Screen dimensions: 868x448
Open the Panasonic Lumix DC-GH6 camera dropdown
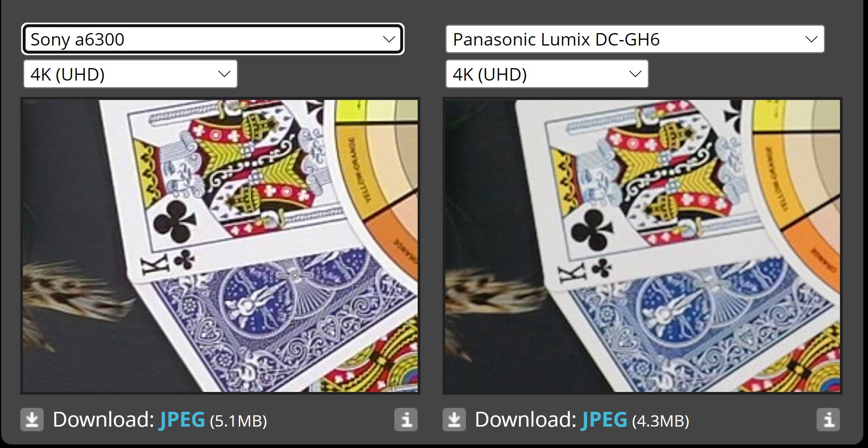tap(635, 39)
